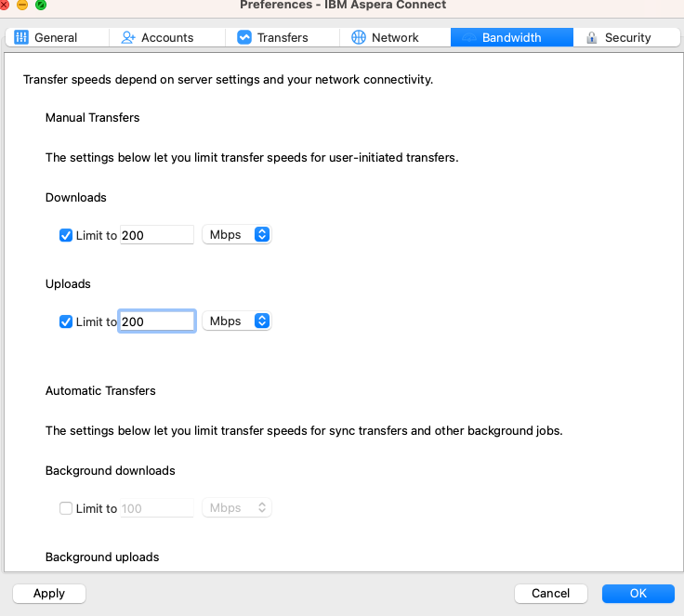Uncheck the Downloads Limit to checkbox
This screenshot has width=684, height=616.
click(x=66, y=235)
